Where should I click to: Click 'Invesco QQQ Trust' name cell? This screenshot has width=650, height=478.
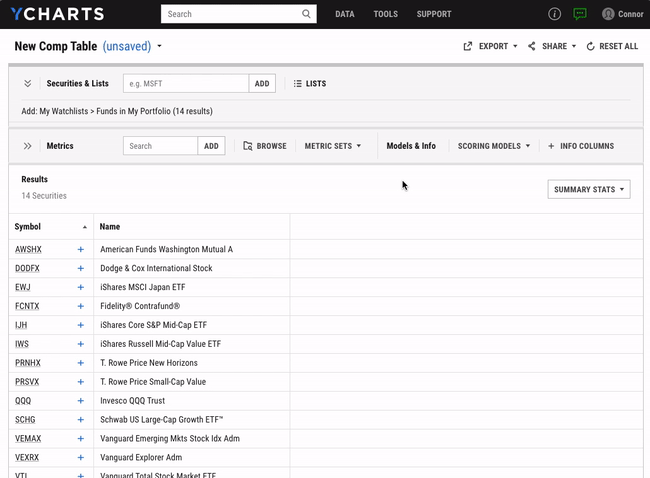132,401
